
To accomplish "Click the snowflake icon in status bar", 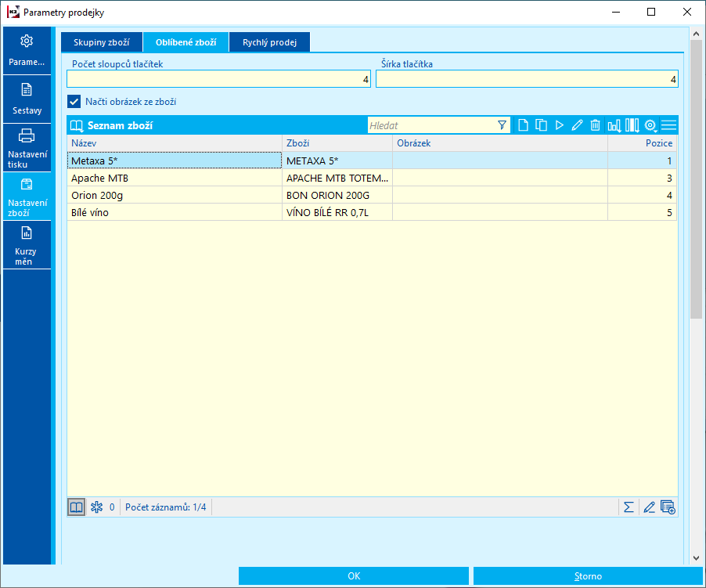I will [x=97, y=507].
